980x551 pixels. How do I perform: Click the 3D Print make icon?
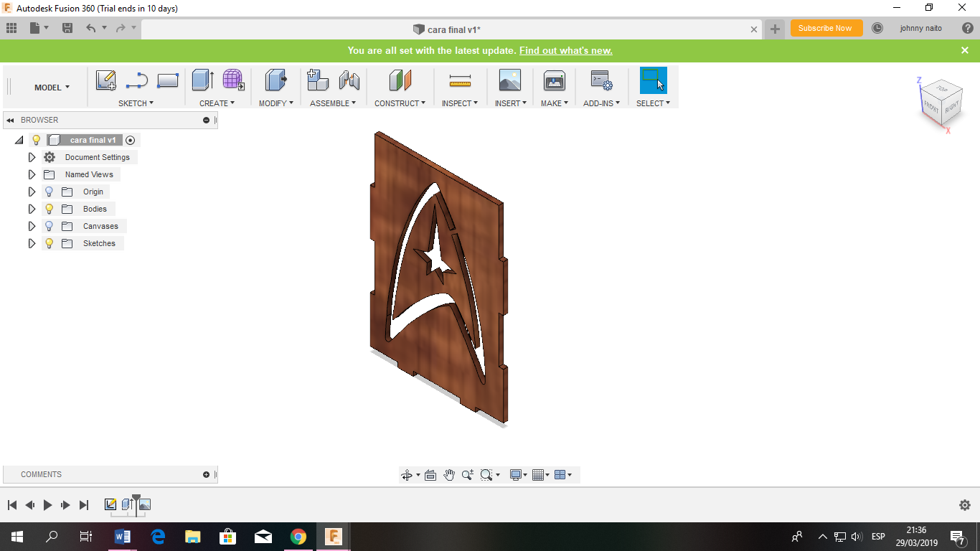[x=555, y=80]
